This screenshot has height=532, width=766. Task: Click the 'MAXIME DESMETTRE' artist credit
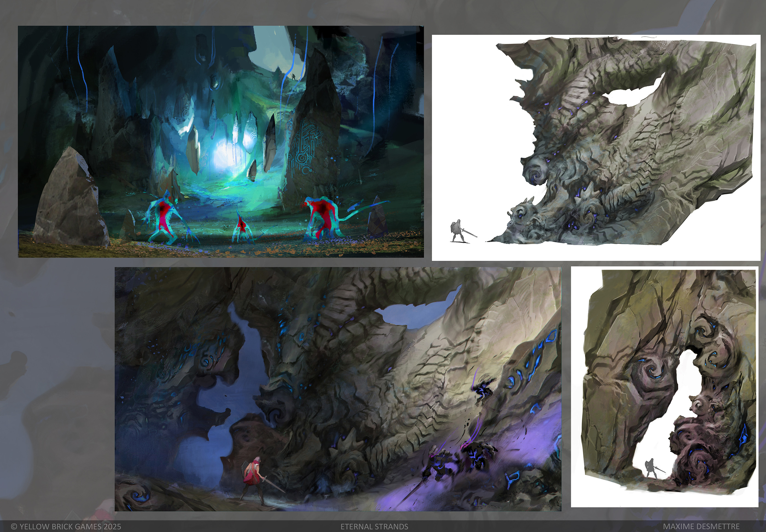coord(701,526)
